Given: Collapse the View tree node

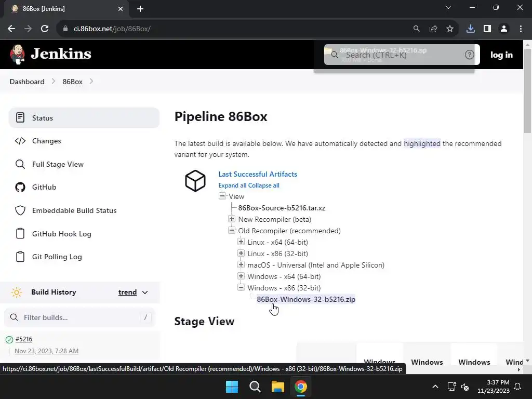Looking at the screenshot, I should click(x=222, y=196).
